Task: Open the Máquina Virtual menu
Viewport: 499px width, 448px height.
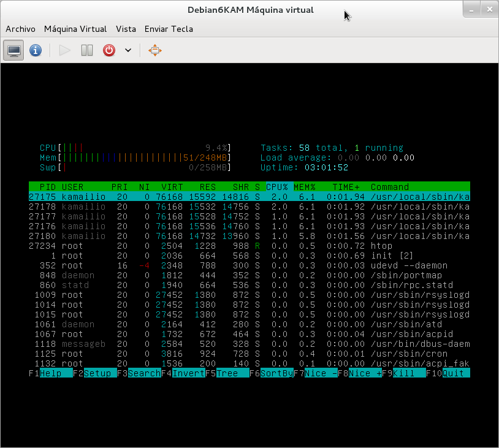Action: click(75, 29)
